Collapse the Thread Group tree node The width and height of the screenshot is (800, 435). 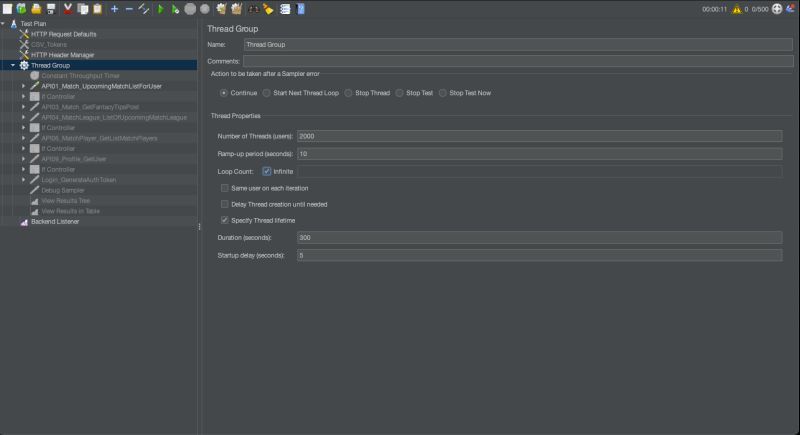tap(13, 65)
